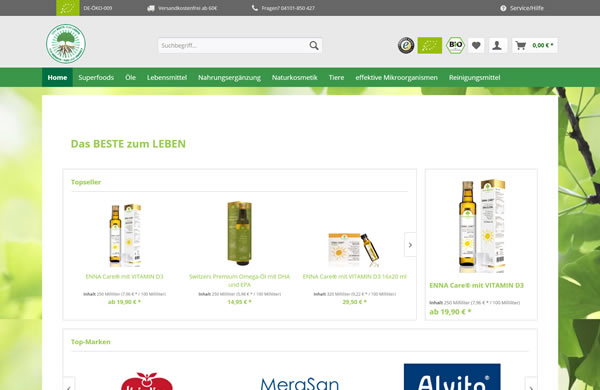The height and width of the screenshot is (390, 600).
Task: Click Topseller link ENNA Care® mit VITAMIN D3
Action: click(124, 276)
